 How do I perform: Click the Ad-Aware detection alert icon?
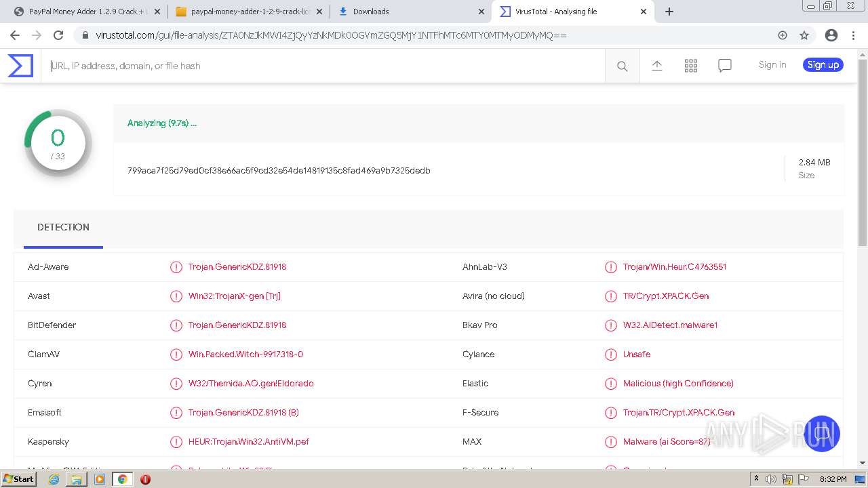coord(176,267)
